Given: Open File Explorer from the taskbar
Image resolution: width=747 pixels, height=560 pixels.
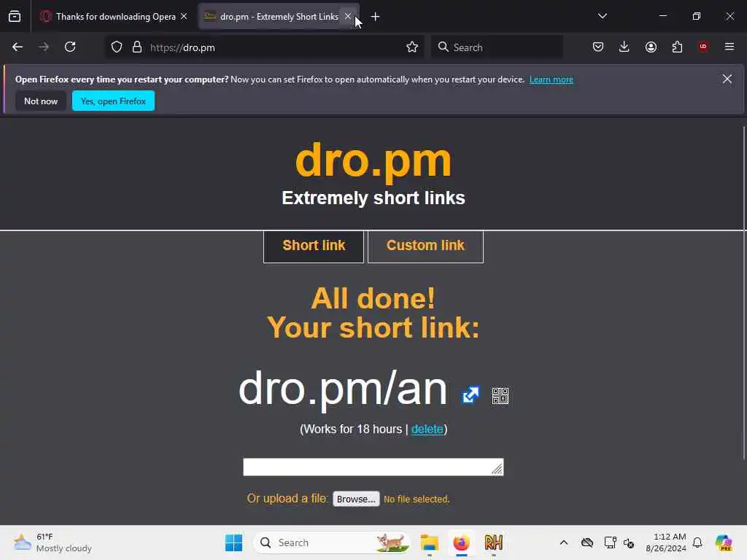Looking at the screenshot, I should pos(429,542).
